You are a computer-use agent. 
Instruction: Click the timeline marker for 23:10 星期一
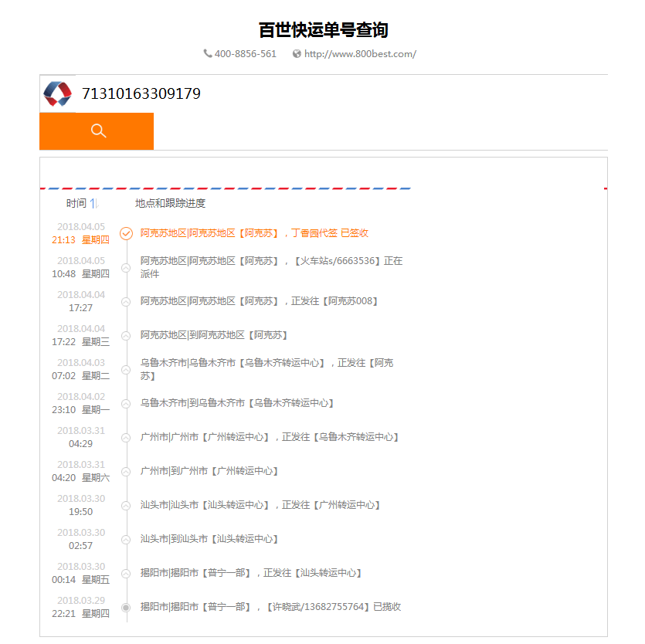pyautogui.click(x=126, y=404)
